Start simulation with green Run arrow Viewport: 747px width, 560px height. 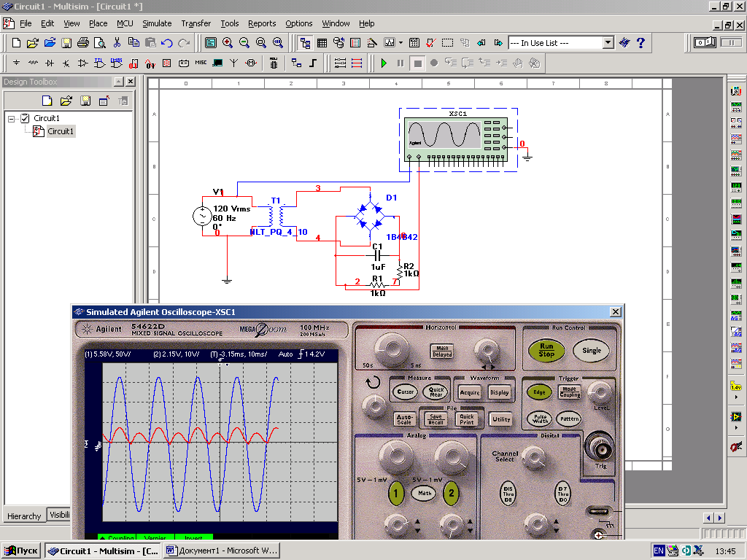tap(384, 63)
